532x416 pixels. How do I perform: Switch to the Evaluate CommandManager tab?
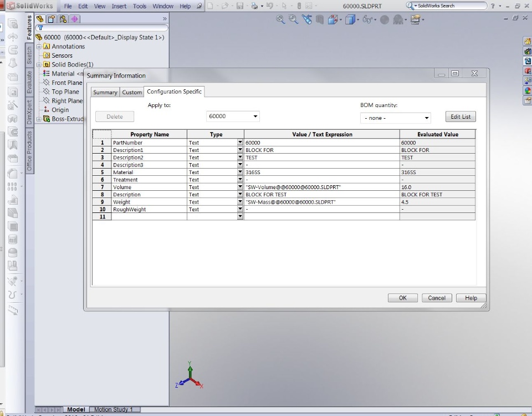tap(29, 82)
